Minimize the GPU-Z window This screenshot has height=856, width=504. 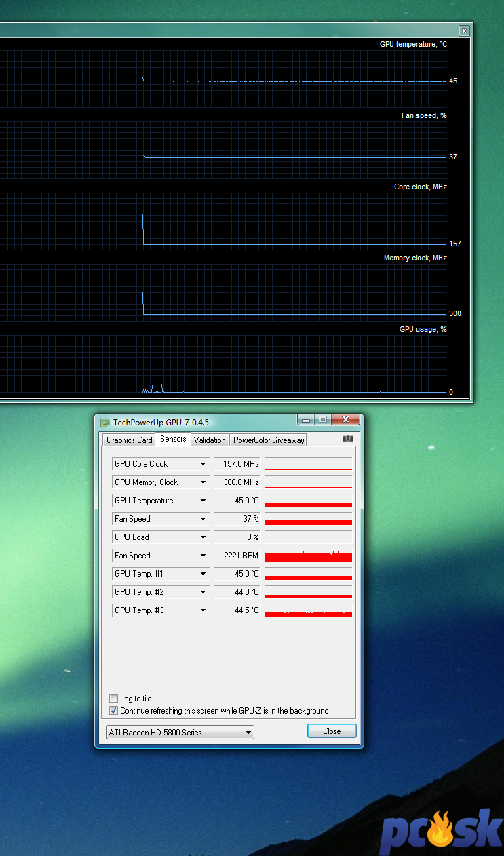pyautogui.click(x=306, y=419)
